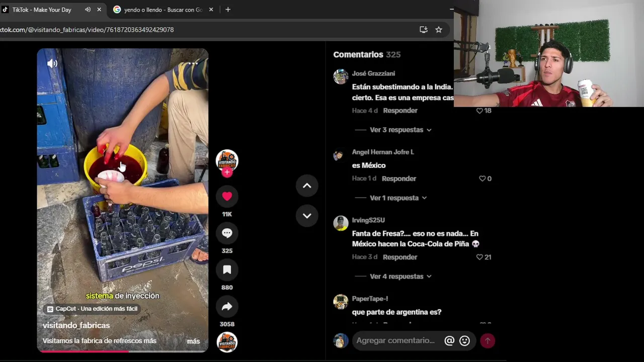This screenshot has height=362, width=644.
Task: Click José Grazziani's avatar
Action: tap(341, 76)
